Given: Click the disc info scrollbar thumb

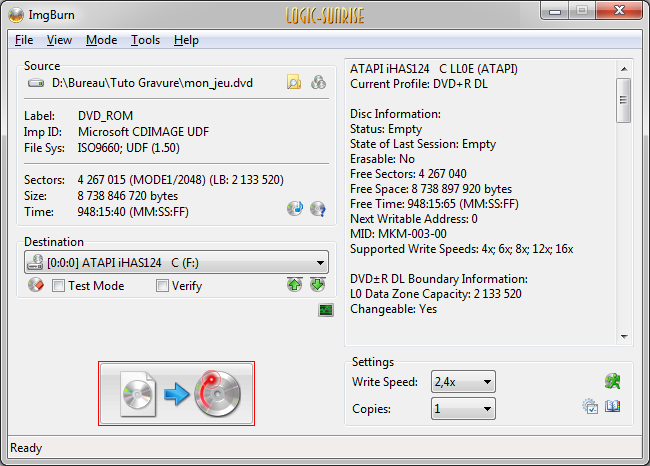Looking at the screenshot, I should 623,100.
